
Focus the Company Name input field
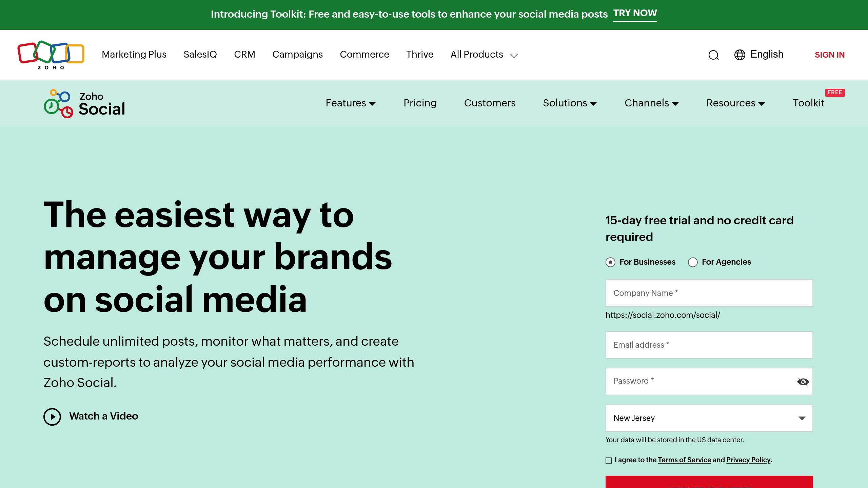(709, 293)
